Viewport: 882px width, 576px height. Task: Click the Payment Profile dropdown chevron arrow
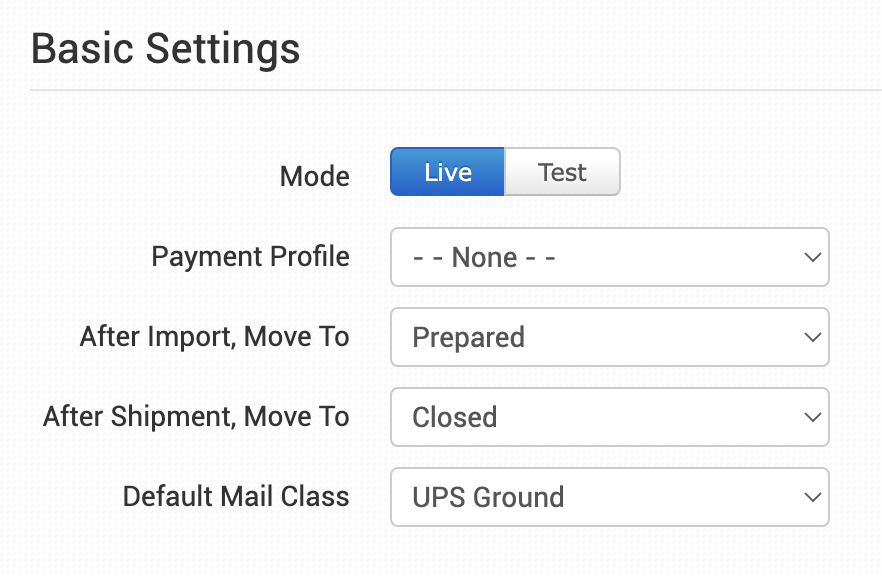(812, 257)
